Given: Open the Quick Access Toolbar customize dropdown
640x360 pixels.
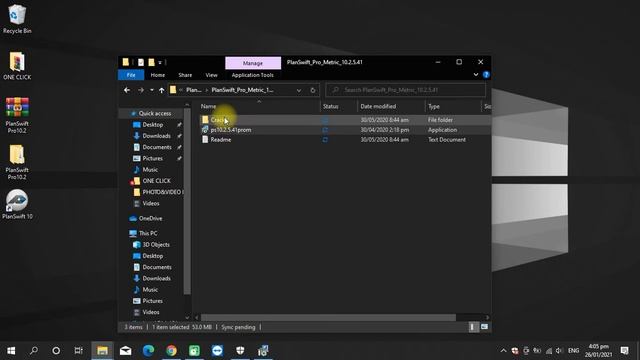Looking at the screenshot, I should pos(160,62).
